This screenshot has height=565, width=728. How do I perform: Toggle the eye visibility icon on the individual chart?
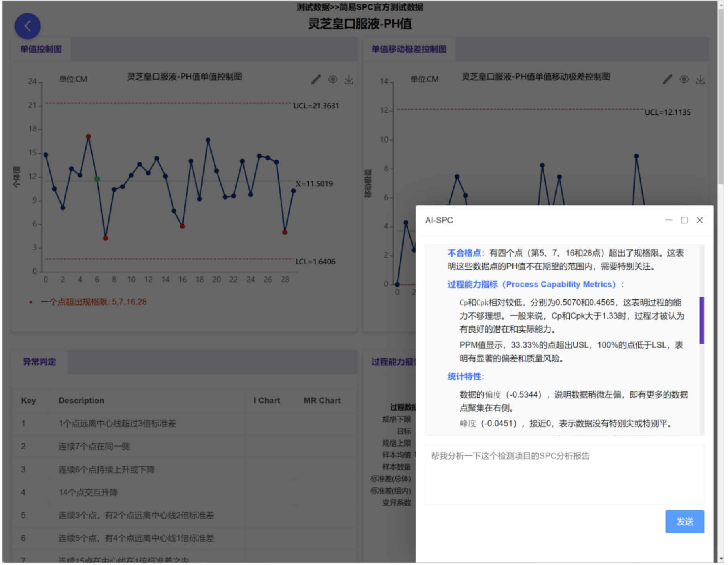333,79
